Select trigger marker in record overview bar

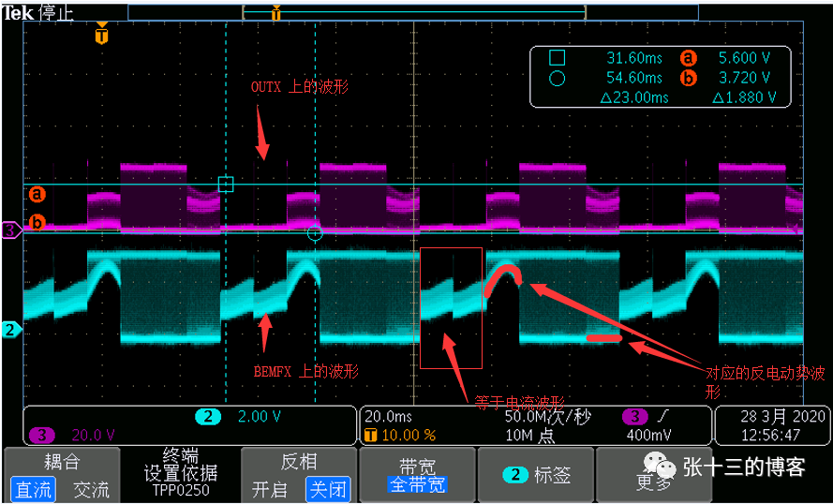coord(276,13)
